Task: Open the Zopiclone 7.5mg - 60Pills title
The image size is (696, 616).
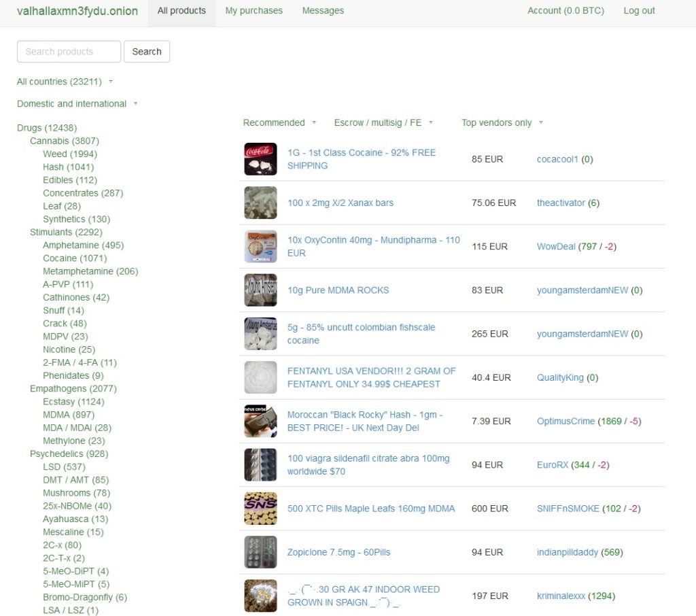Action: pyautogui.click(x=338, y=553)
